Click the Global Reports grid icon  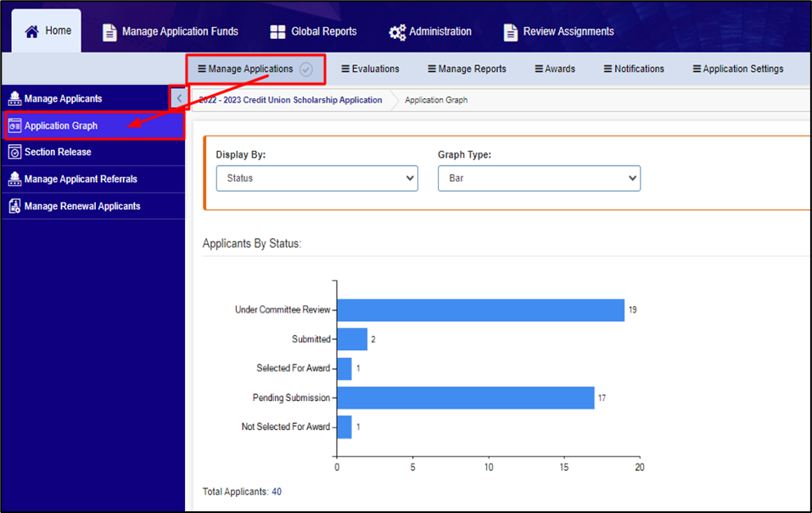[x=277, y=31]
